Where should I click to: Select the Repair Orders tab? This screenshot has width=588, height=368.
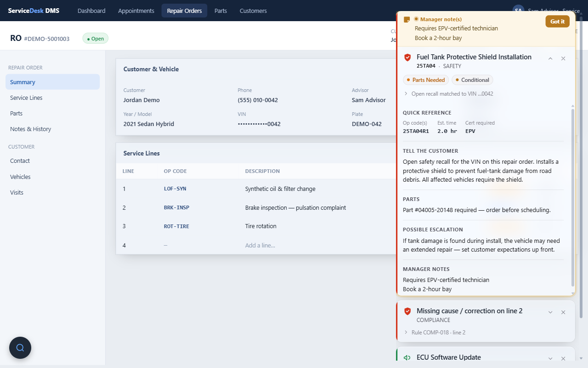pos(184,11)
